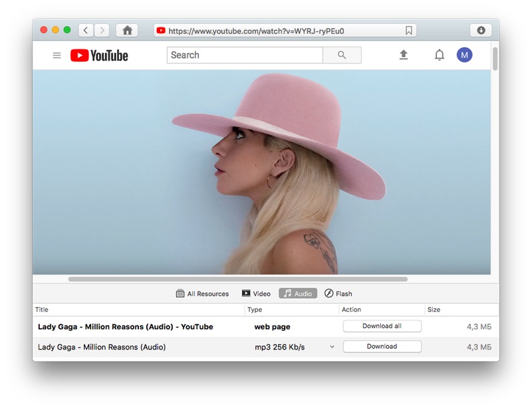Click the YouTube logo
The image size is (532, 408).
coord(99,56)
